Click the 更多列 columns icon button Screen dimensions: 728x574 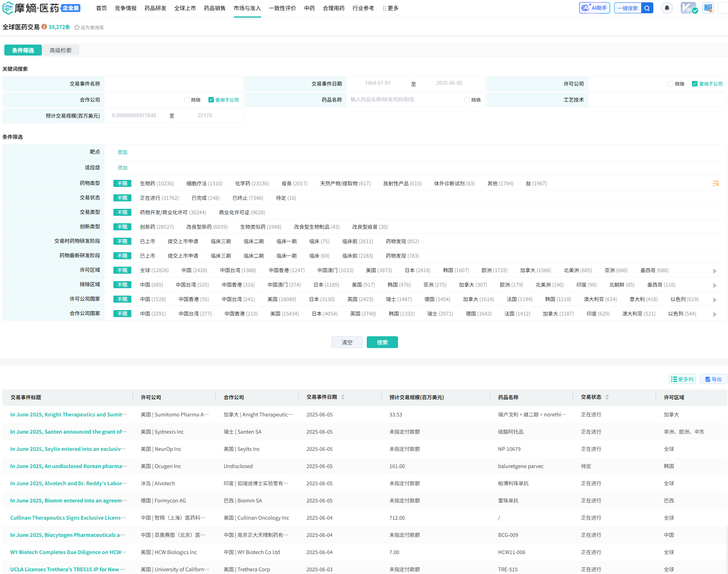tap(682, 379)
